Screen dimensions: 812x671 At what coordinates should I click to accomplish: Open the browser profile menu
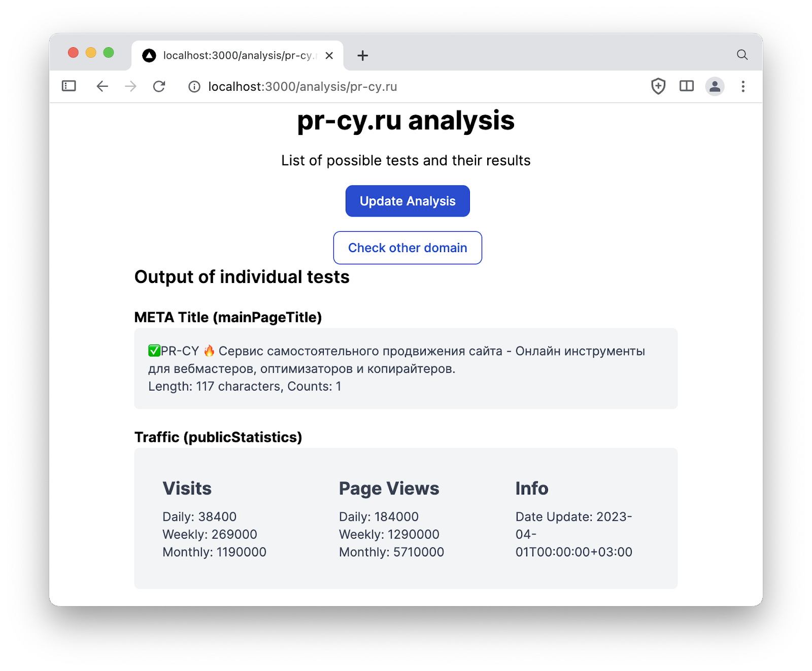coord(715,86)
